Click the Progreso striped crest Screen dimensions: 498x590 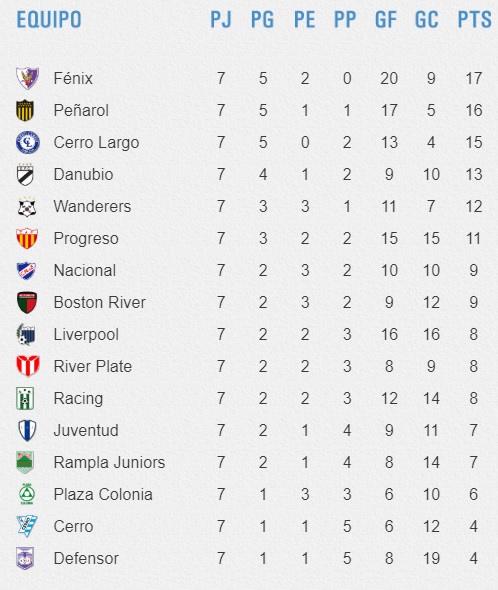27,238
